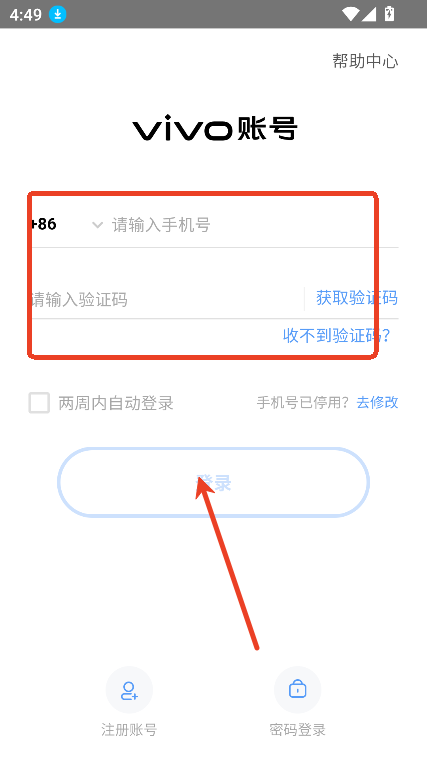Click the 去修改 link
Screen dimensions: 427x759
pyautogui.click(x=377, y=402)
